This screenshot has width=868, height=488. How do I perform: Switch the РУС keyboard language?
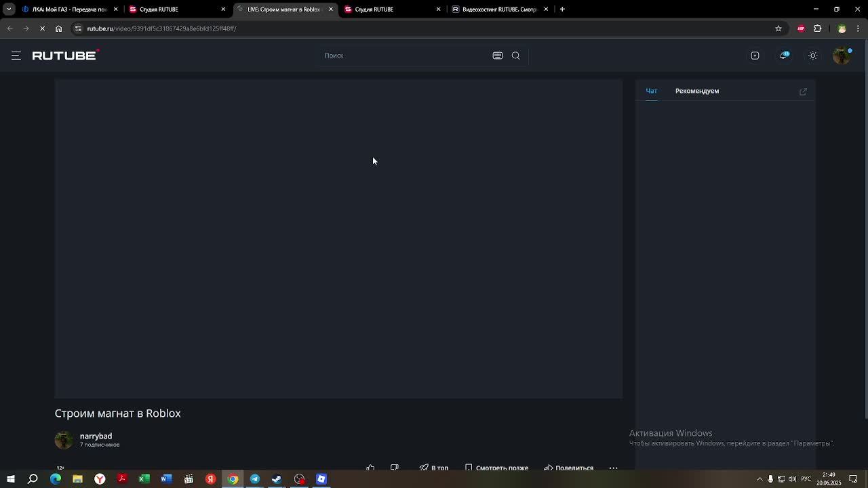(x=806, y=479)
